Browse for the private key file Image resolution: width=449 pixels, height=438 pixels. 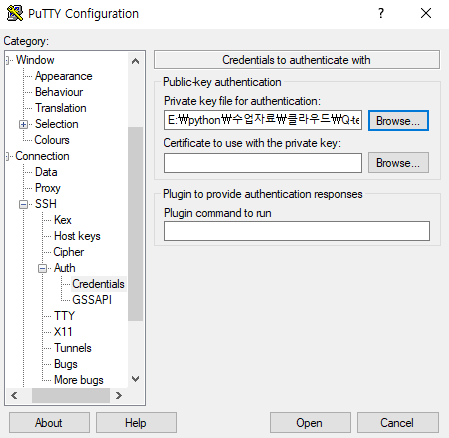(x=398, y=120)
